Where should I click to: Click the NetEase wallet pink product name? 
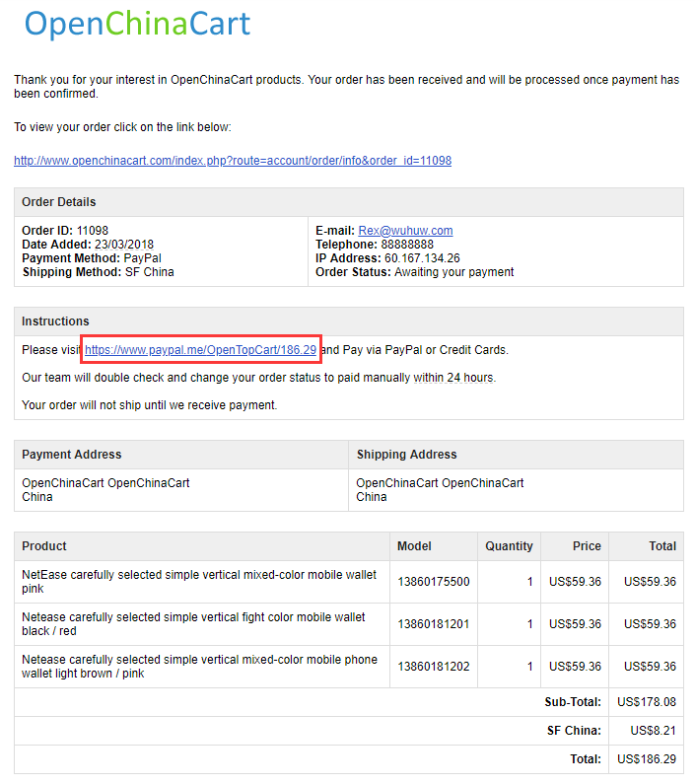(x=199, y=582)
